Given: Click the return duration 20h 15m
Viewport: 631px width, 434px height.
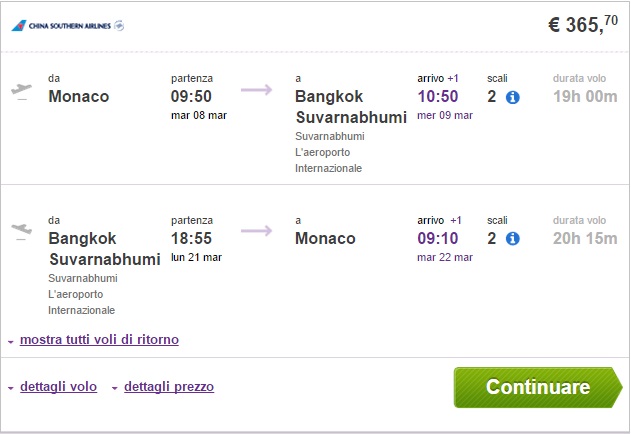Looking at the screenshot, I should (x=586, y=238).
